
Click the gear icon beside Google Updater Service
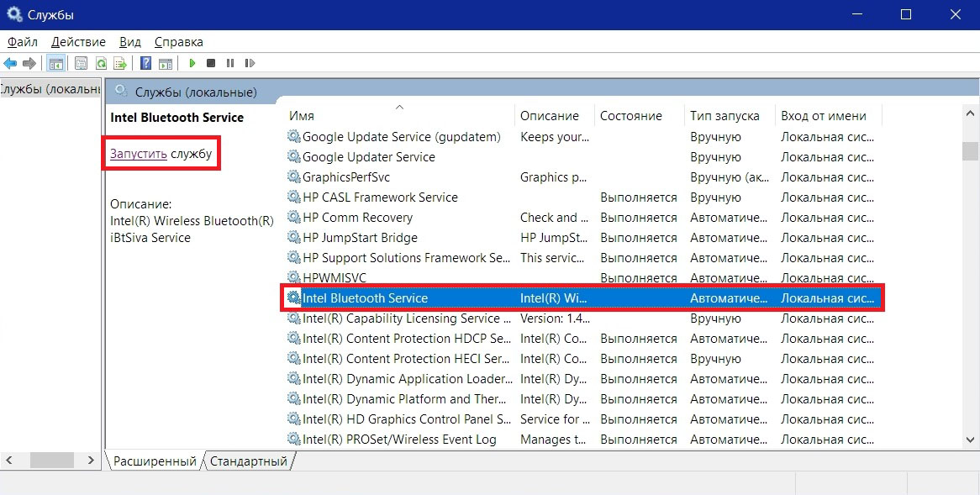tap(294, 157)
